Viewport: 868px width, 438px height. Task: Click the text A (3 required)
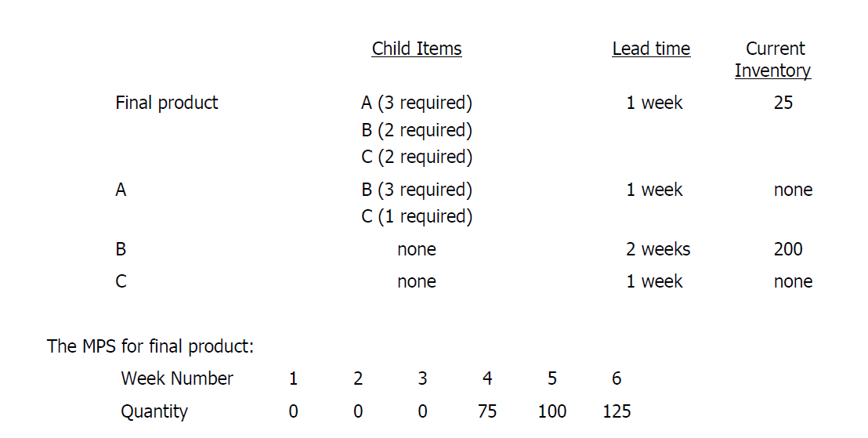(416, 103)
